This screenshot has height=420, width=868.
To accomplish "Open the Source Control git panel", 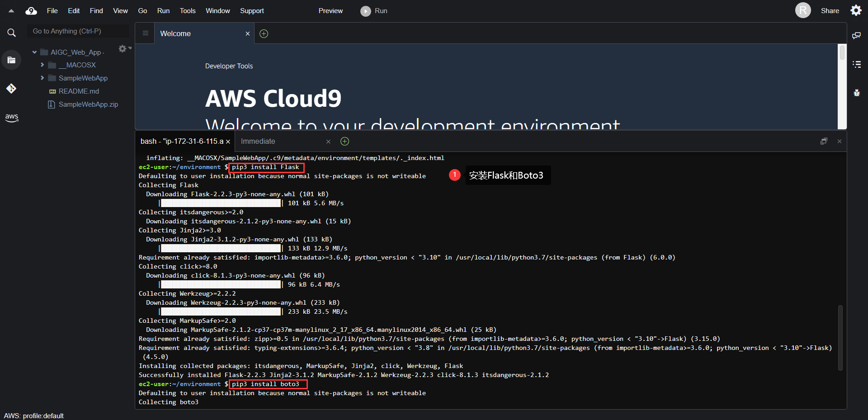I will 11,88.
